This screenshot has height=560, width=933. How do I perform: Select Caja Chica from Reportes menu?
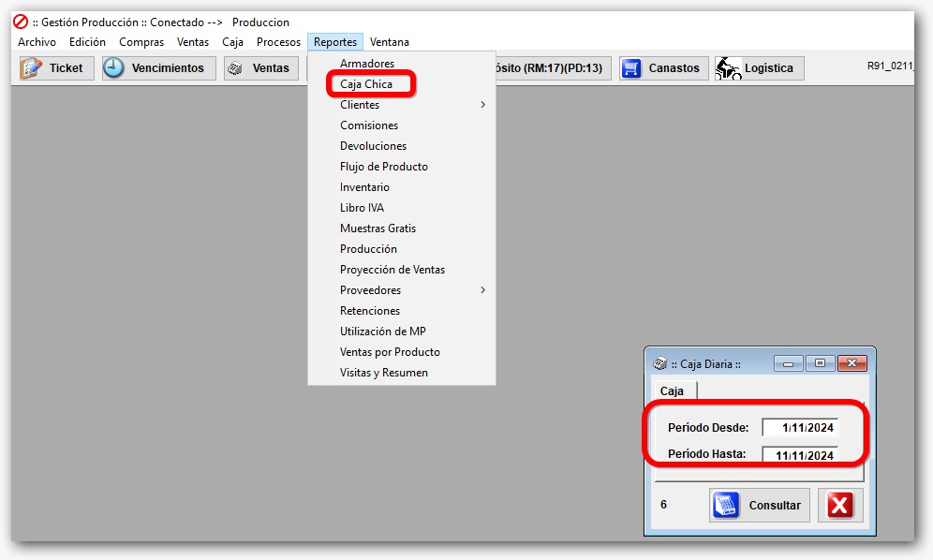(x=366, y=84)
